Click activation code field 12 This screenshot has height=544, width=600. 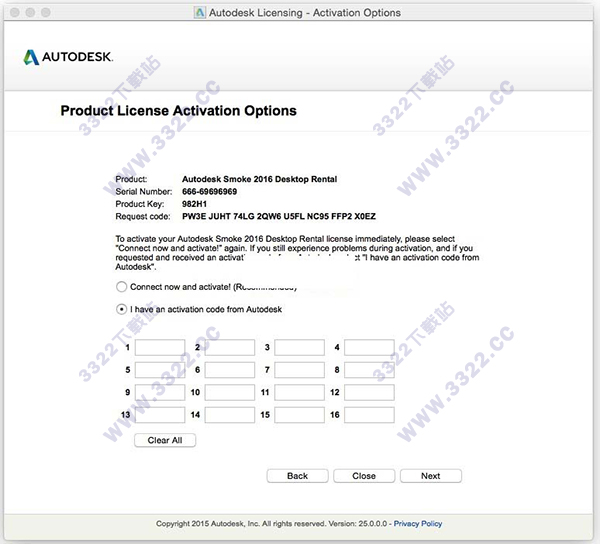tap(369, 393)
